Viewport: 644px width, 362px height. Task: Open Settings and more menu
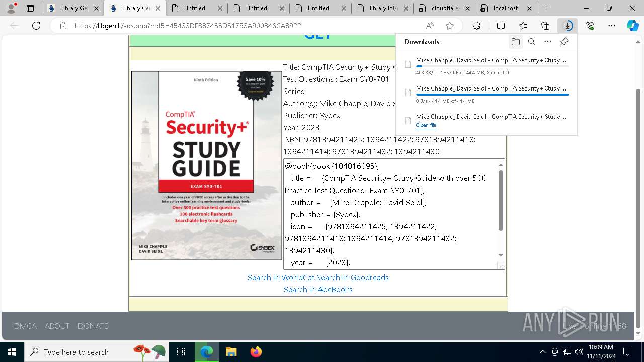pyautogui.click(x=612, y=26)
